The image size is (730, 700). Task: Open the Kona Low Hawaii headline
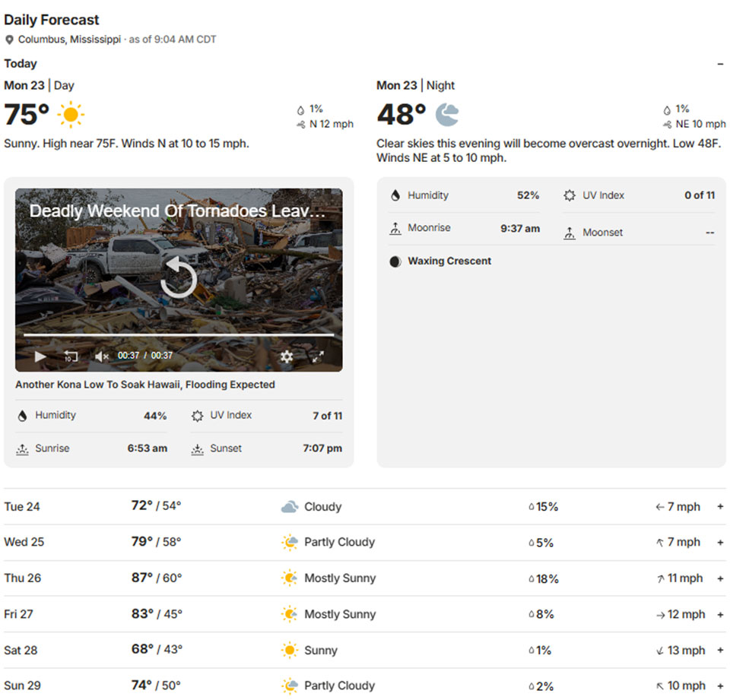pos(145,385)
